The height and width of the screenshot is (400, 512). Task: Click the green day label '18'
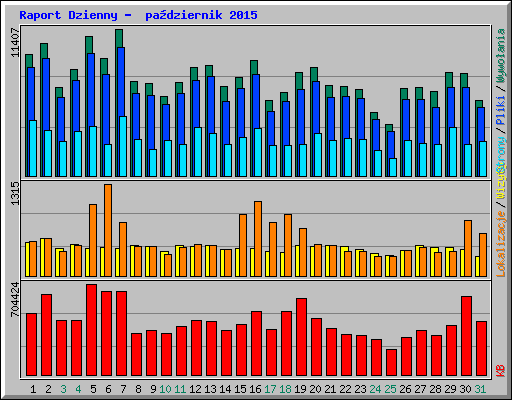tap(285, 389)
